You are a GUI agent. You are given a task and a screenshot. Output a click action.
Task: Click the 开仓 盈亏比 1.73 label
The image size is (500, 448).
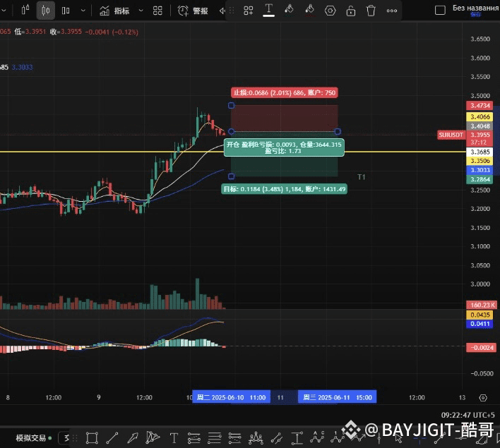[284, 147]
